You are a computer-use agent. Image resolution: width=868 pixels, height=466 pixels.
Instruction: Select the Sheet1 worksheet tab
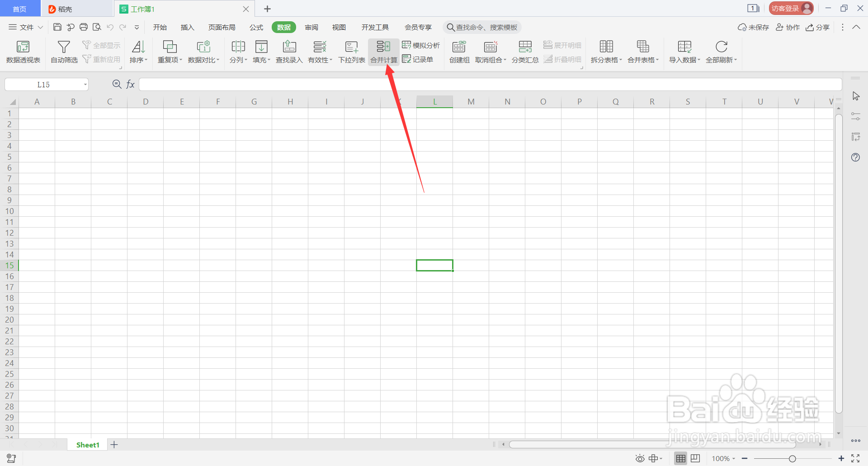[88, 445]
